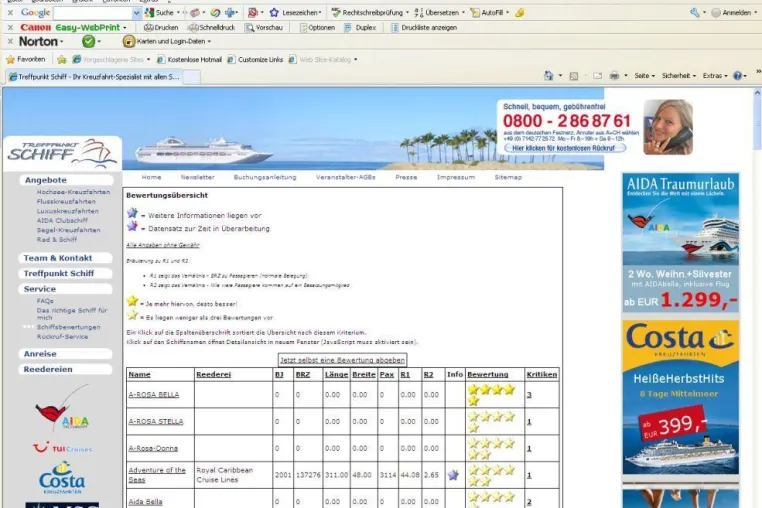The width and height of the screenshot is (762, 508).
Task: Click the Schnelldruck quick print button
Action: (211, 28)
